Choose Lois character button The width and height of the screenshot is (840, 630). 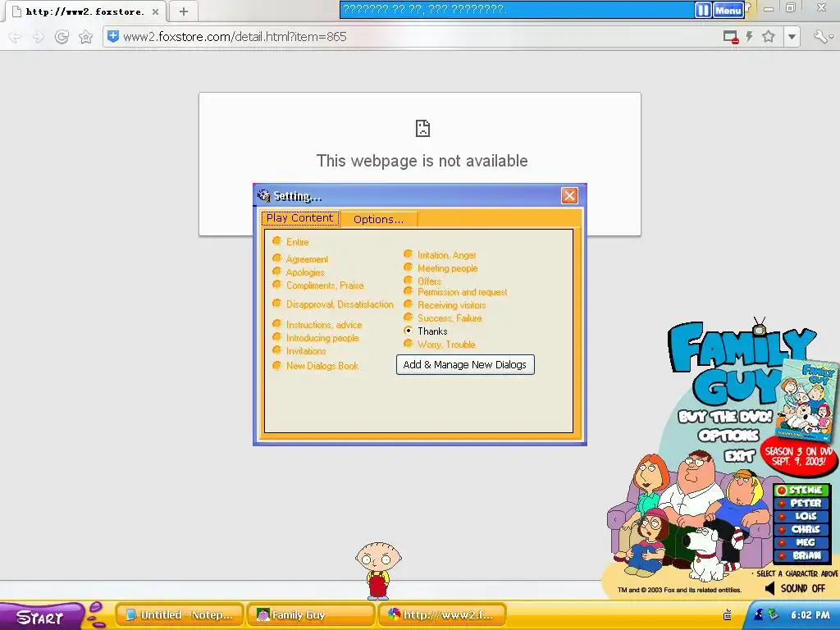click(801, 516)
